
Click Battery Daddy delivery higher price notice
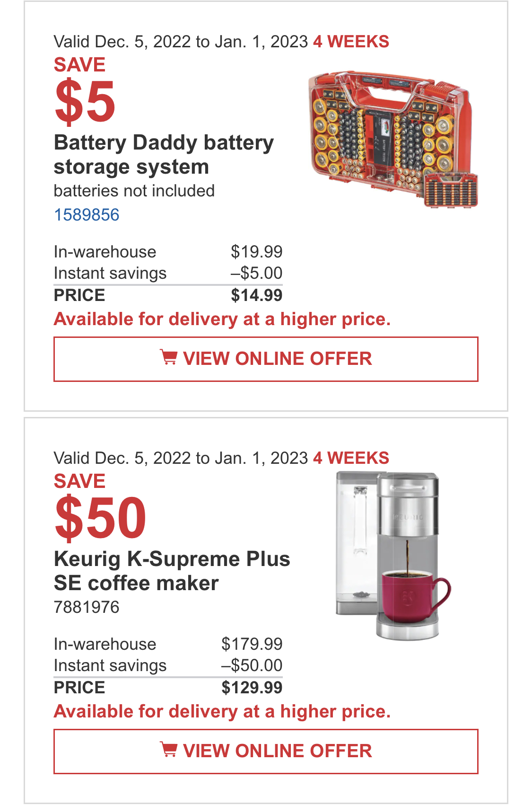pos(222,319)
